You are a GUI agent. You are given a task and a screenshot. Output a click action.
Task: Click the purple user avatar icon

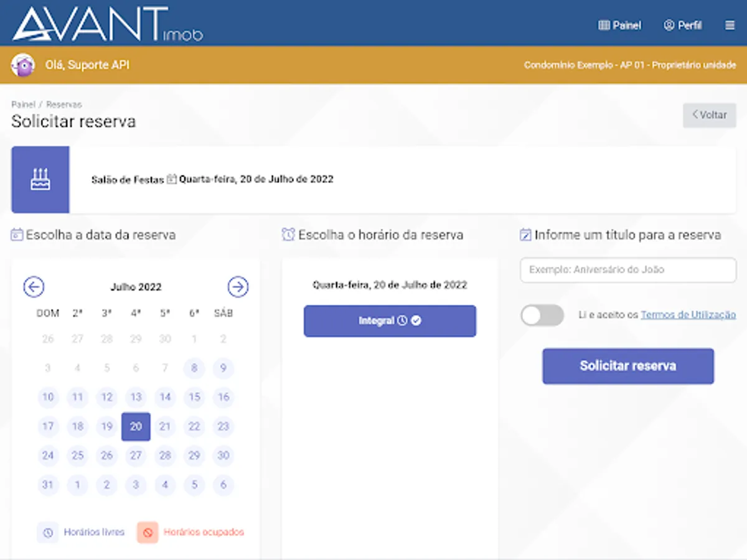(x=23, y=65)
